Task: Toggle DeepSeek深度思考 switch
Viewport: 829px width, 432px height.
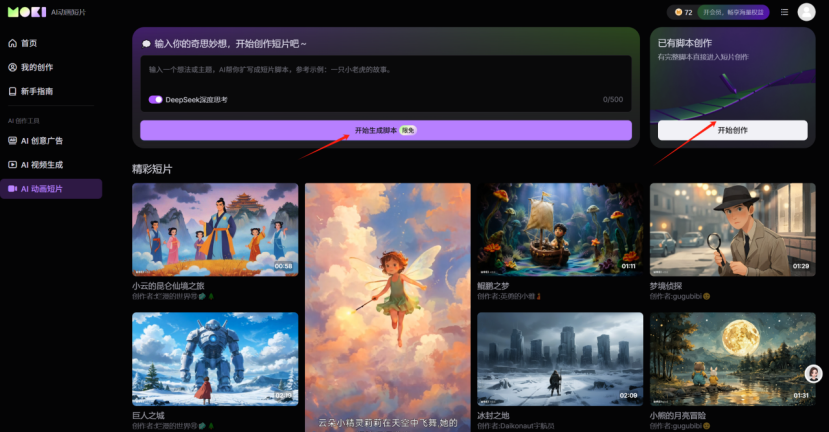Action: click(155, 99)
